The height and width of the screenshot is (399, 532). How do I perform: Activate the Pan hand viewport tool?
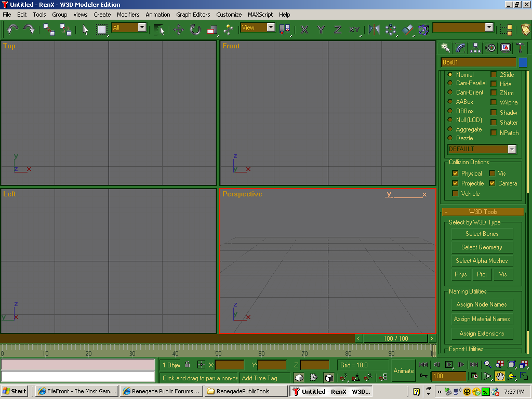(500, 376)
